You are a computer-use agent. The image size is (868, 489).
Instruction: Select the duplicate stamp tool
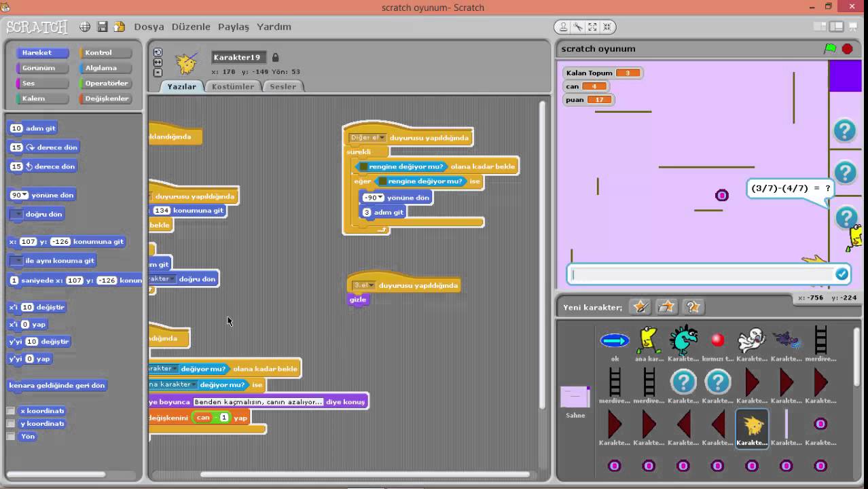tap(563, 27)
